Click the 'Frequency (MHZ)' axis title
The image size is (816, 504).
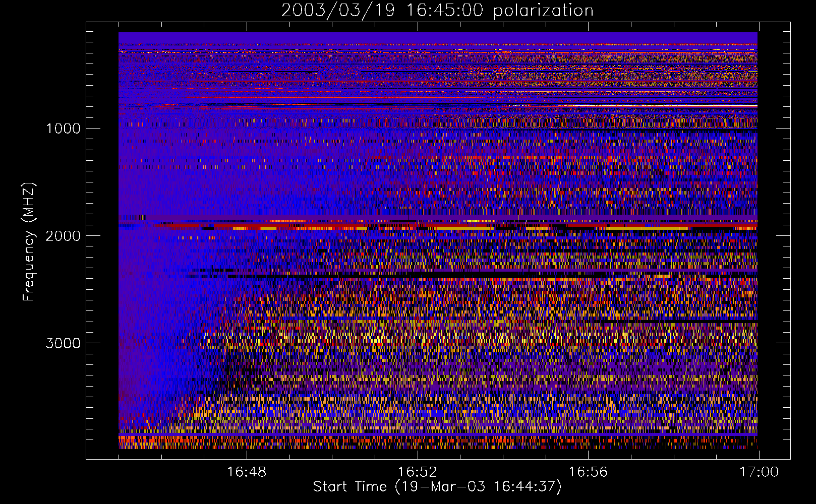click(29, 242)
